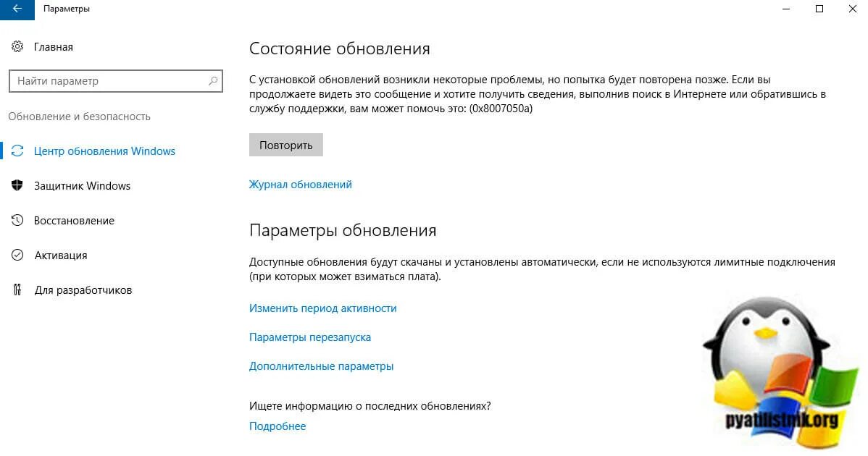Open the Активация section
The height and width of the screenshot is (456, 868).
click(61, 256)
